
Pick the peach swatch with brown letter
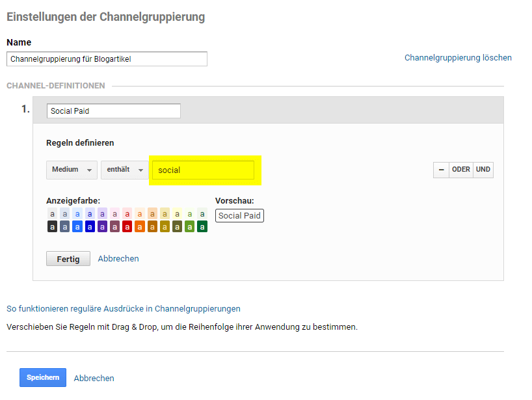click(x=152, y=214)
